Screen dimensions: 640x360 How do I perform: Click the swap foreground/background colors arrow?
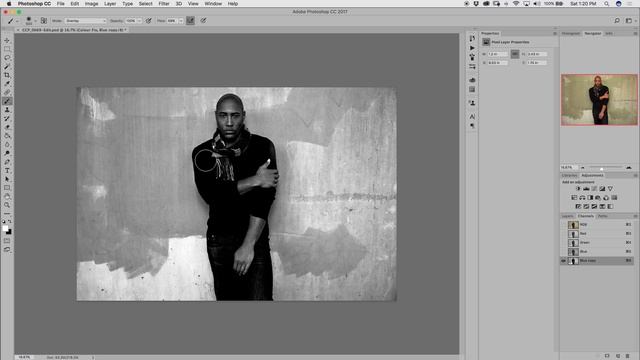pyautogui.click(x=10, y=221)
